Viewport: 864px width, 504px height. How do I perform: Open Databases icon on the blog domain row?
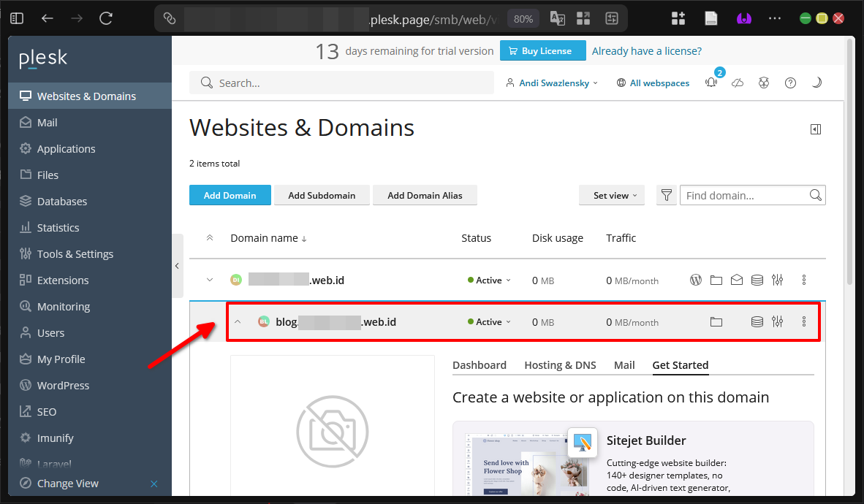pos(757,321)
